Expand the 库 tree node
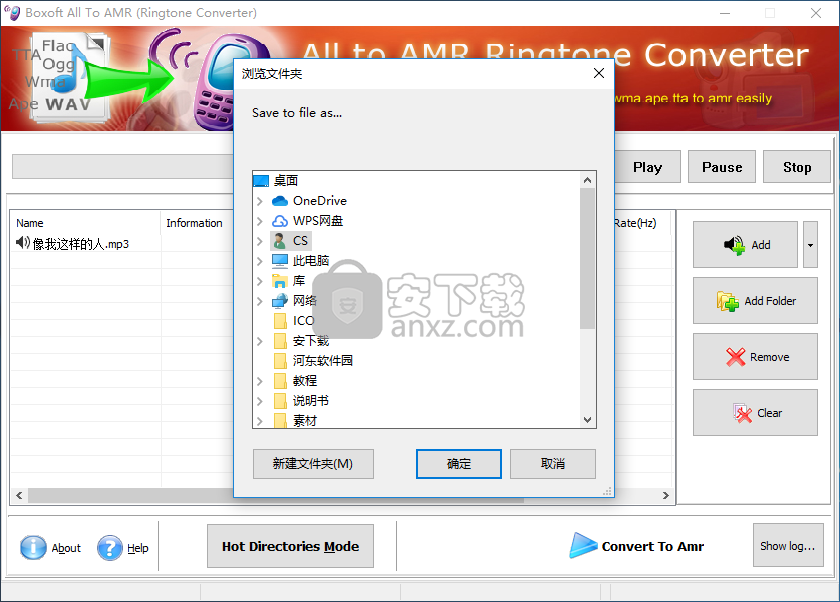Image resolution: width=840 pixels, height=602 pixels. coord(260,281)
